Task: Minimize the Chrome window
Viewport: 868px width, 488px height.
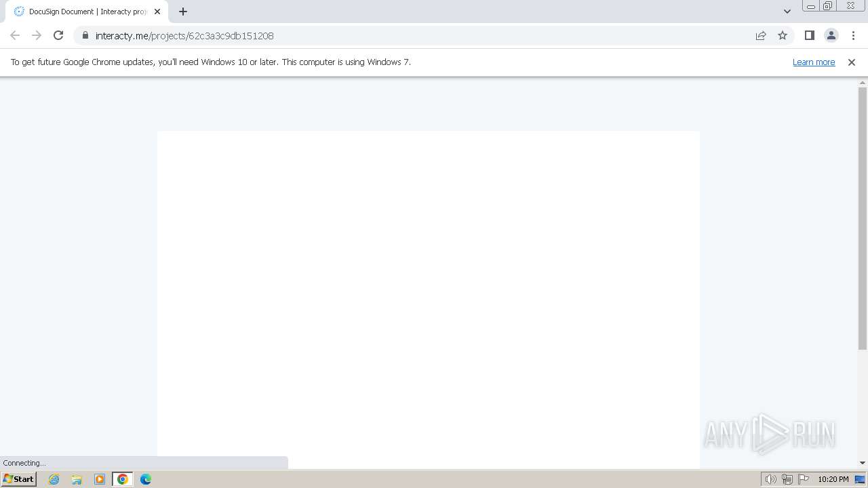Action: (811, 6)
